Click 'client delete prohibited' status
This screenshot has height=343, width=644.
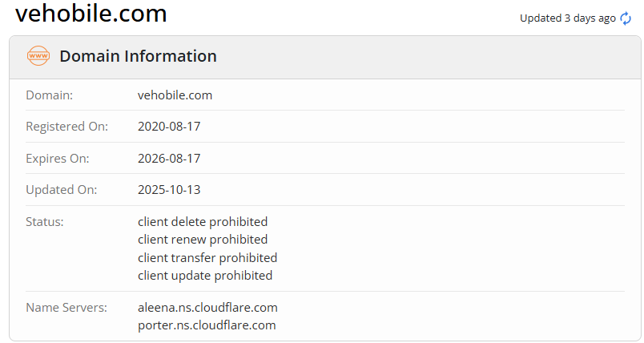(x=203, y=221)
